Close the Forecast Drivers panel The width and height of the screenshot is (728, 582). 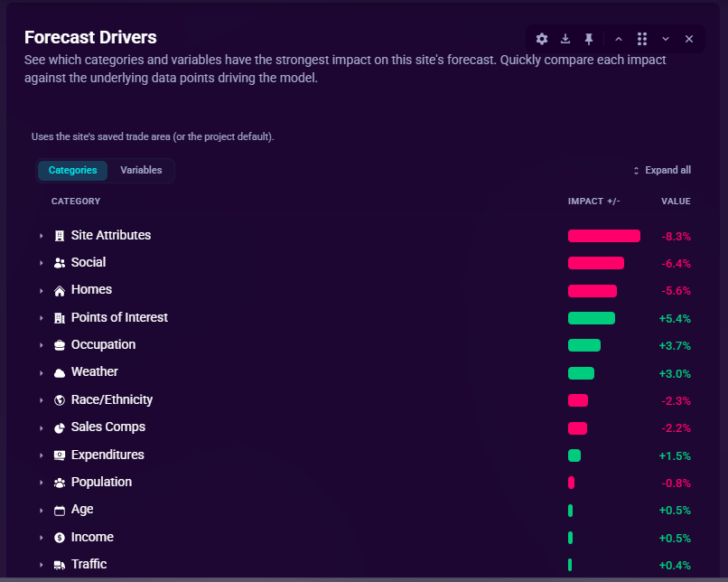click(x=689, y=39)
